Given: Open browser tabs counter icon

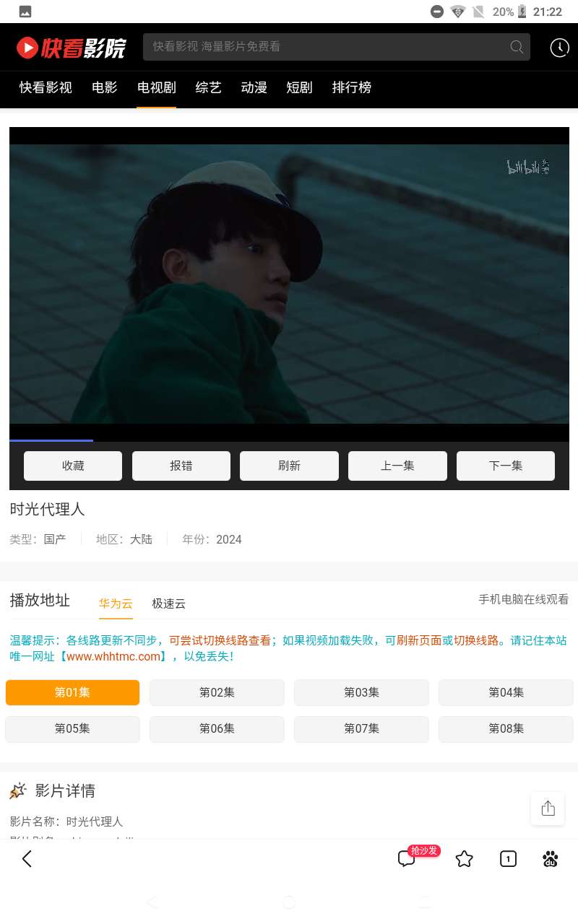Looking at the screenshot, I should pos(508,859).
